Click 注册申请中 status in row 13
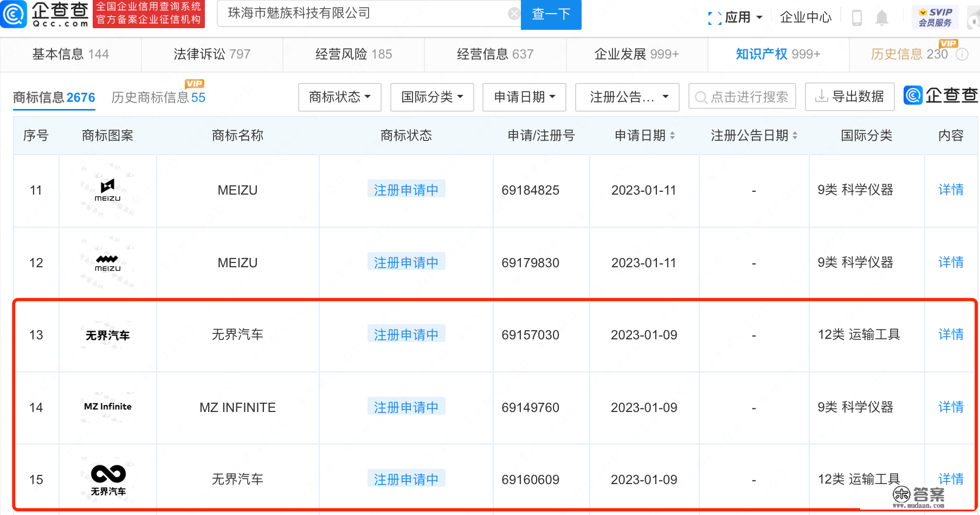980x515 pixels. pos(406,334)
